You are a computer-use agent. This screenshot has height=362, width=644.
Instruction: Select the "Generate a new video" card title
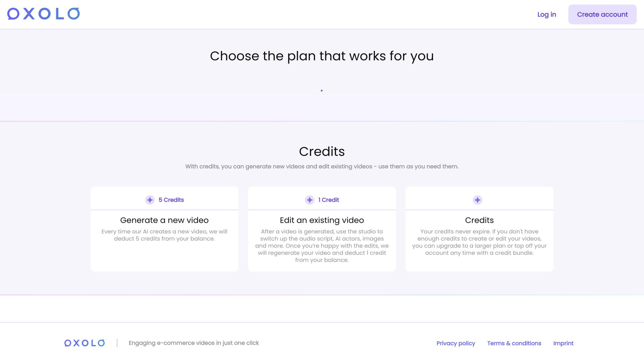(164, 220)
